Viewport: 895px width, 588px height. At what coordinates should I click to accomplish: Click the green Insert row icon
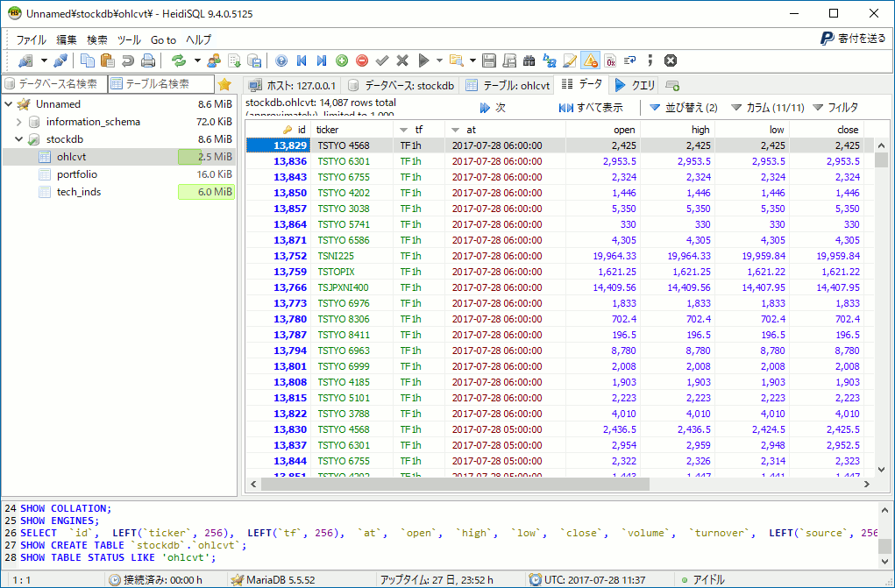tap(342, 60)
